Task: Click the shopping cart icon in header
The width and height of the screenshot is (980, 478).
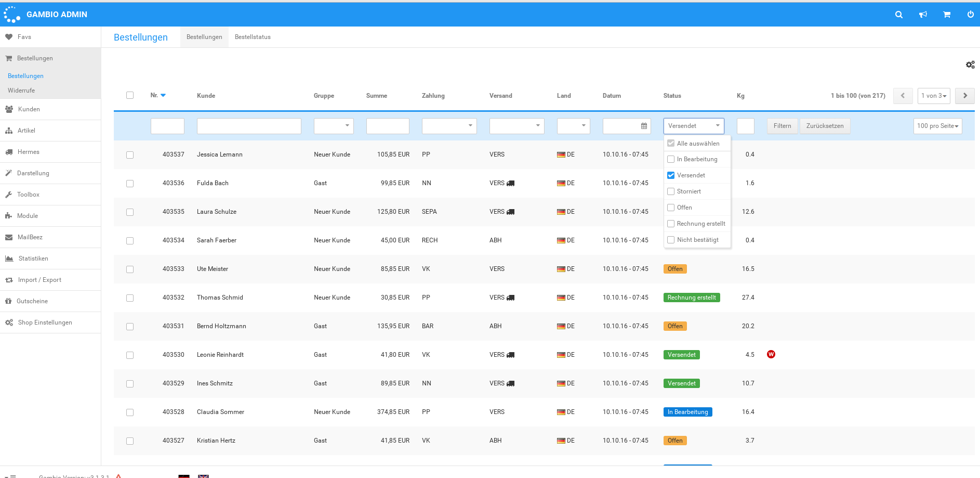Action: click(x=947, y=15)
